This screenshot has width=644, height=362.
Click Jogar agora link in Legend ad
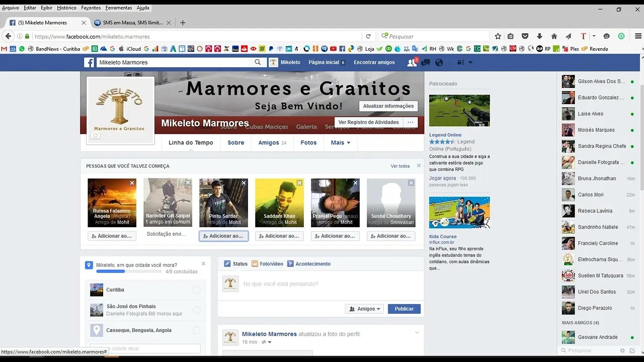point(442,178)
